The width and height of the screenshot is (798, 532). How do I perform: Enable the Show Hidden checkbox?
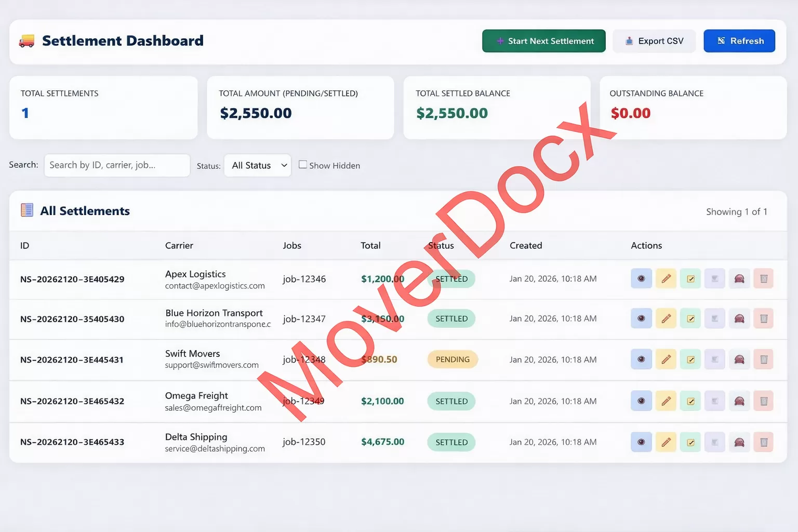(303, 165)
